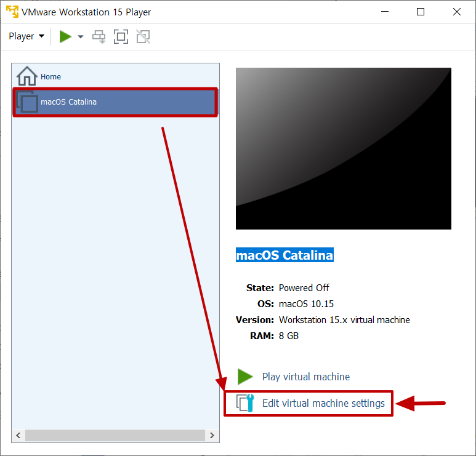Click the green Play virtual machine triangle
This screenshot has height=456, width=476.
pyautogui.click(x=245, y=377)
